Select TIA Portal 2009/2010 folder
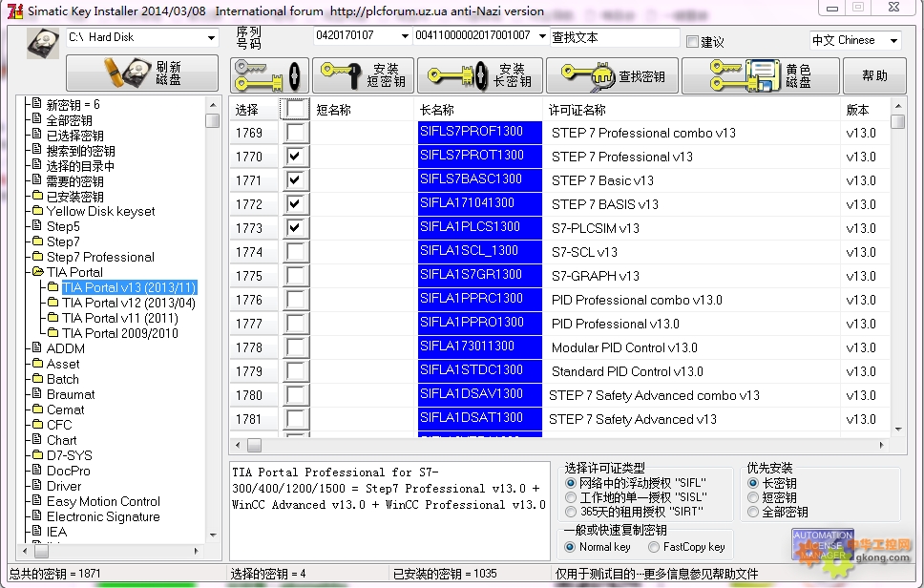Image resolution: width=924 pixels, height=588 pixels. pyautogui.click(x=119, y=333)
